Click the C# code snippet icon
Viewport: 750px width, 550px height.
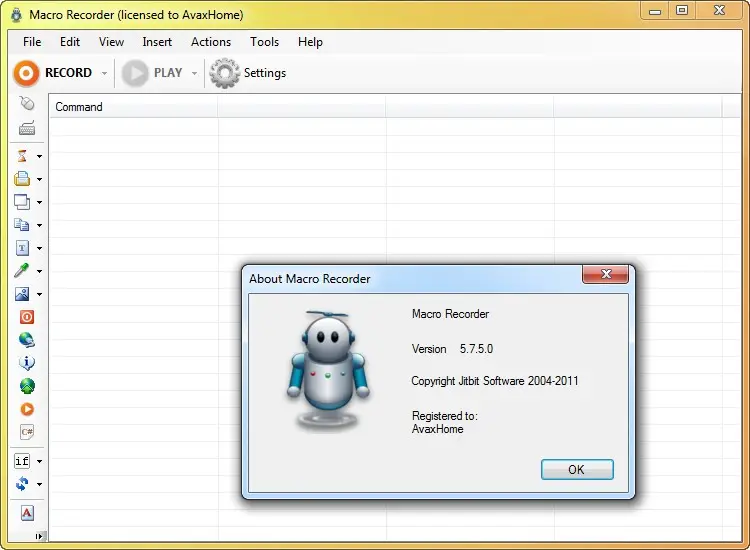pos(27,432)
